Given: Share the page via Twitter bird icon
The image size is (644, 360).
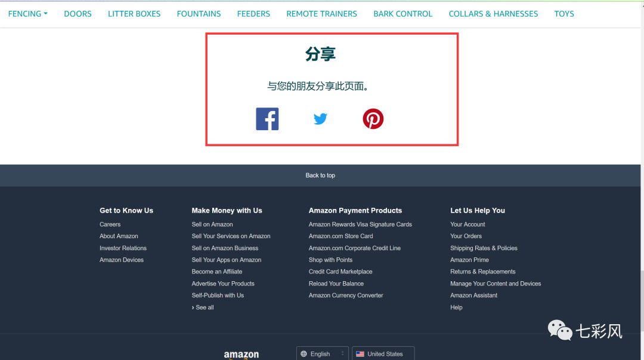Looking at the screenshot, I should [x=320, y=119].
